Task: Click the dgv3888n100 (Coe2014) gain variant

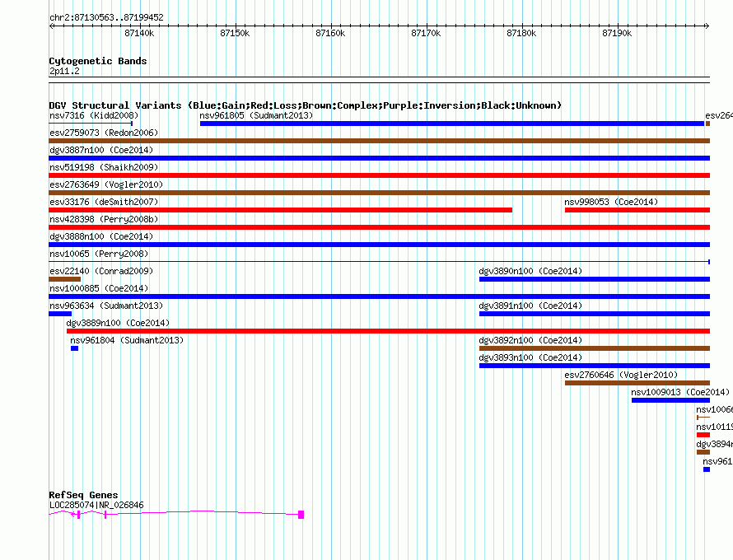Action: pyautogui.click(x=379, y=245)
